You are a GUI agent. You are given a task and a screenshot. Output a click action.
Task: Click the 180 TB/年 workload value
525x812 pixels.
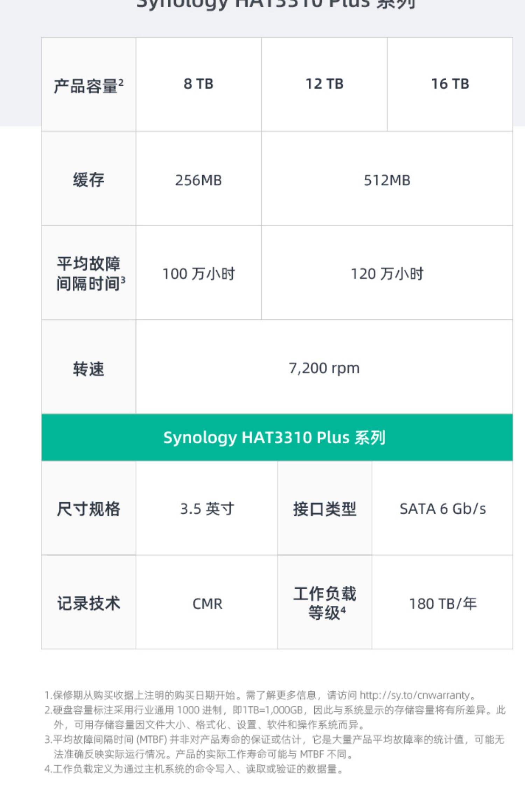point(443,604)
